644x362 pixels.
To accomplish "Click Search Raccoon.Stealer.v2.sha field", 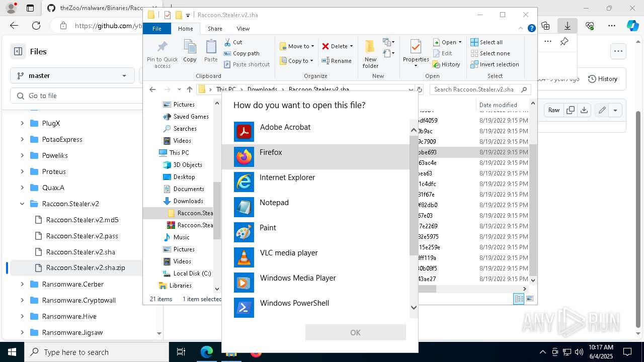I will point(480,89).
